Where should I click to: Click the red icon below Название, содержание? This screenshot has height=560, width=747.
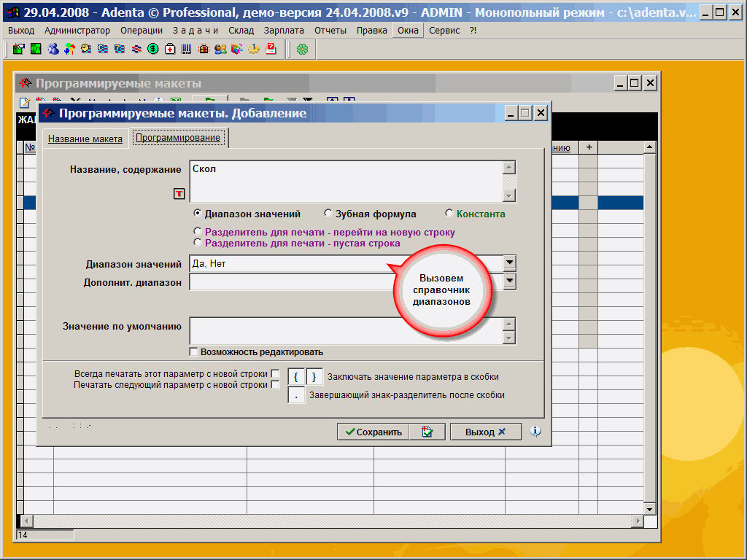[179, 194]
